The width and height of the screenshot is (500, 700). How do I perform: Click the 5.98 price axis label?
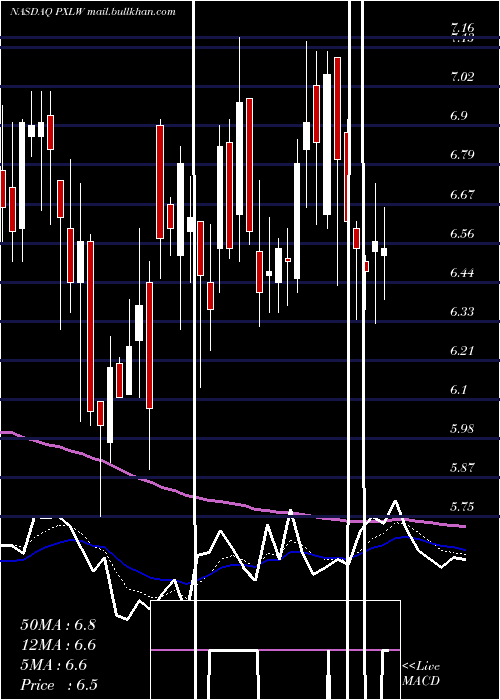click(462, 429)
